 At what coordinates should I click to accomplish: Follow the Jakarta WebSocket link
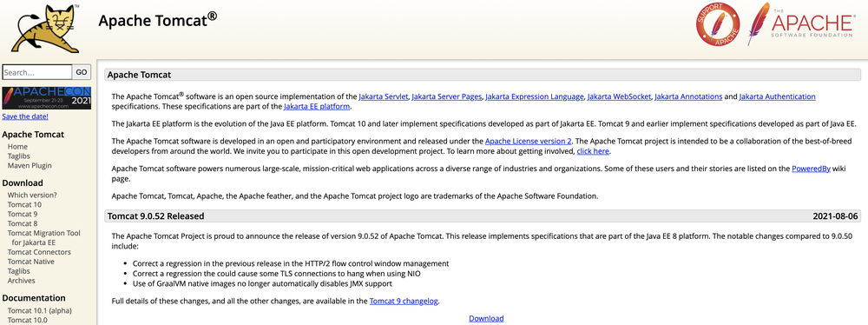(619, 96)
